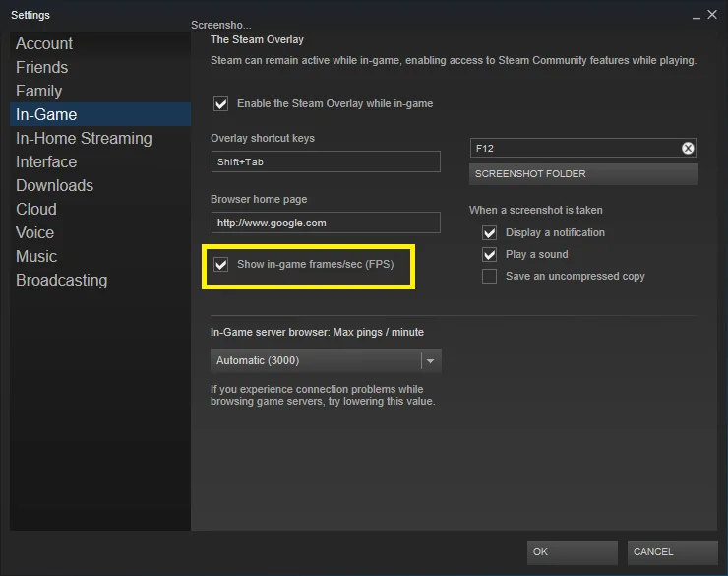
Task: Uncheck Display a notification
Action: pyautogui.click(x=489, y=232)
